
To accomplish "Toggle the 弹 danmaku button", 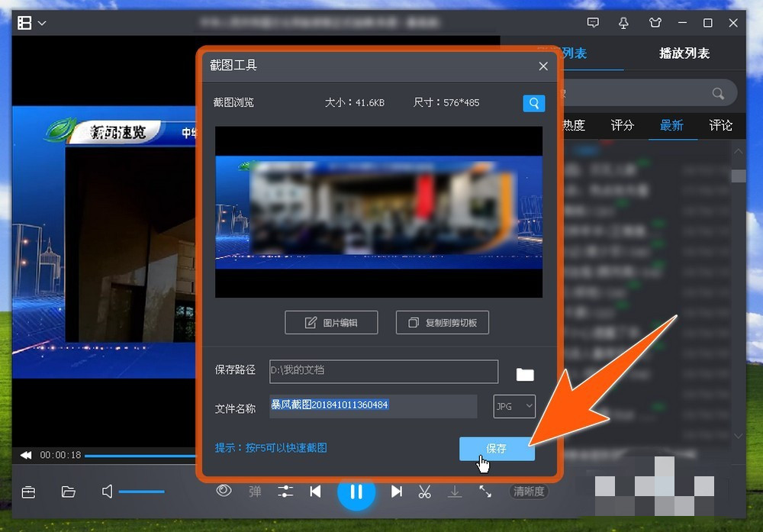I will point(255,492).
